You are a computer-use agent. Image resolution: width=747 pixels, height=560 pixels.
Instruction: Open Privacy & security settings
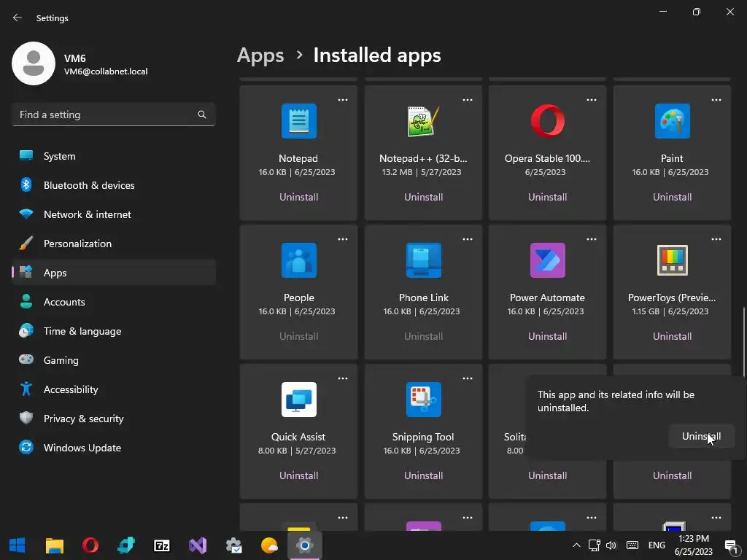[113, 419]
